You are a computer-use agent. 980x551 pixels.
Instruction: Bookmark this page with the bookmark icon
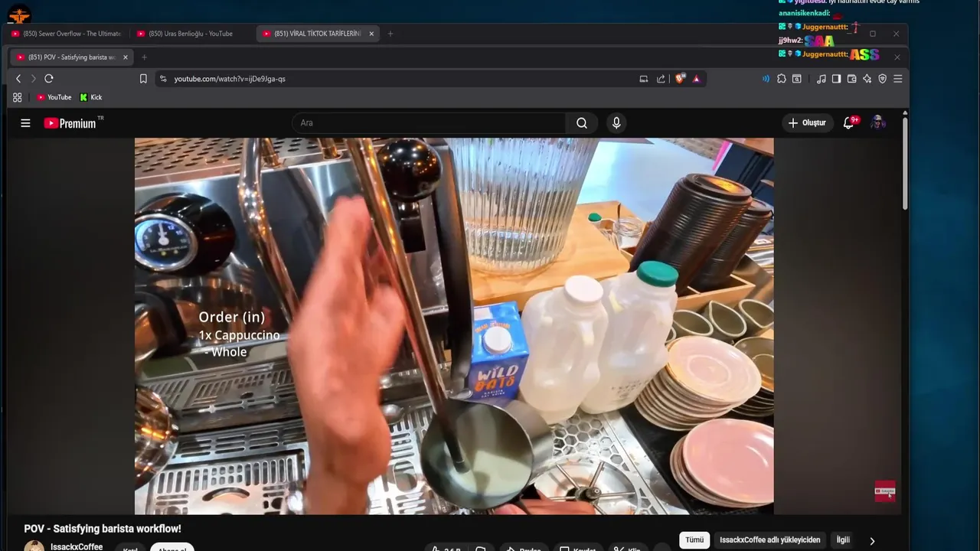click(x=143, y=79)
